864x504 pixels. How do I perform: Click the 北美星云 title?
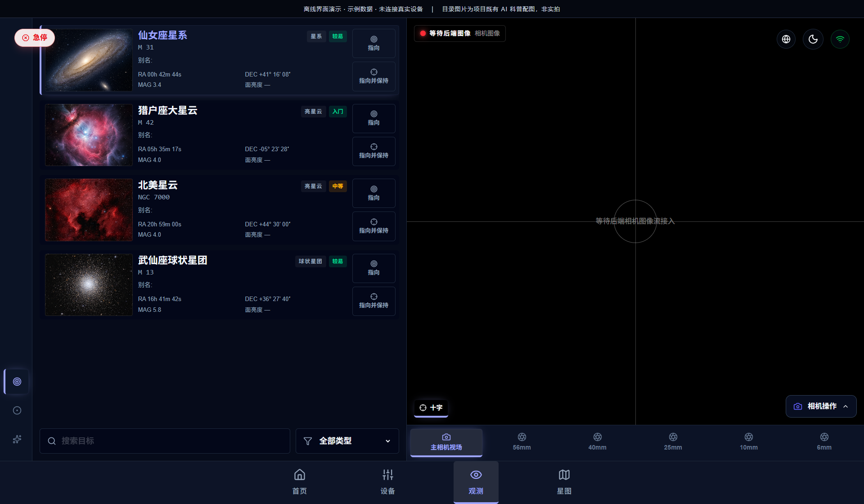click(158, 185)
